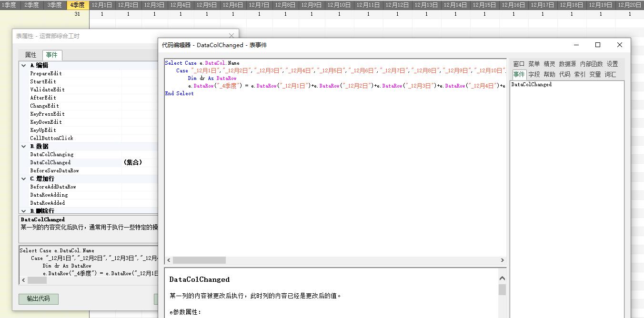
Task: Click DataColChanged in code editor event list
Action: coord(531,84)
